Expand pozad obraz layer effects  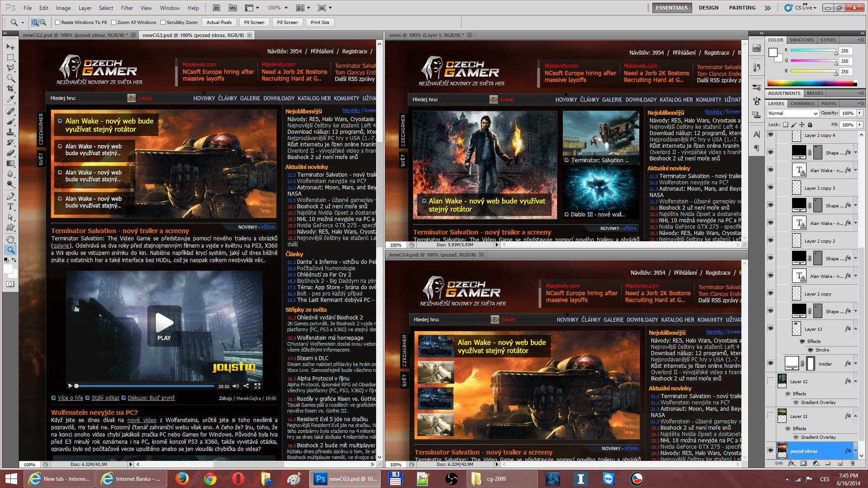coord(856,451)
